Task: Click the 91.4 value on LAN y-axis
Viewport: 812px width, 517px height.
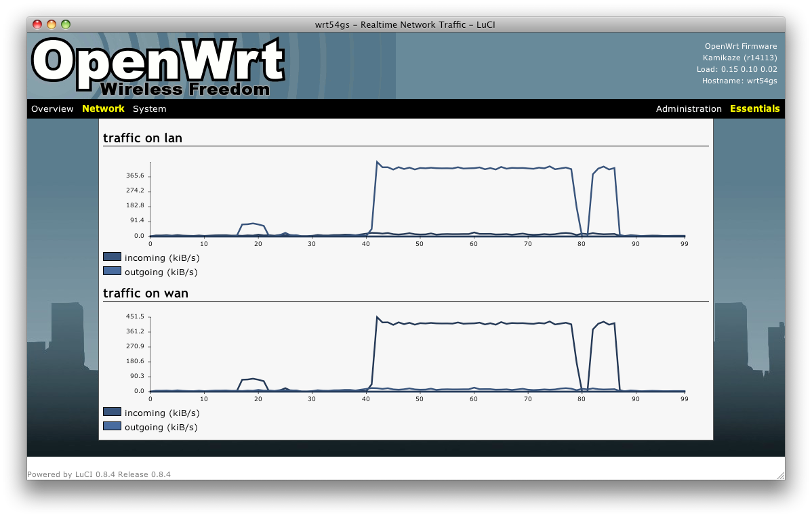Action: pos(137,220)
